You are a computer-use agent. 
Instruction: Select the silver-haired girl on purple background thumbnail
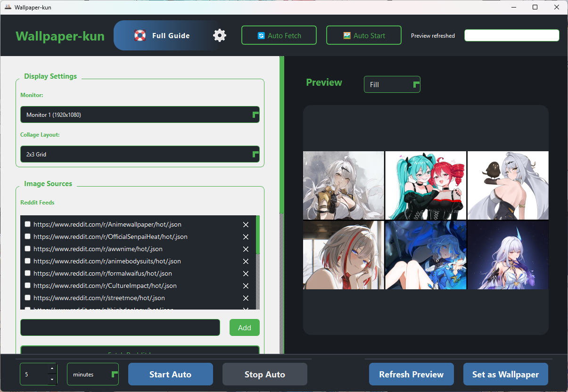pos(508,255)
